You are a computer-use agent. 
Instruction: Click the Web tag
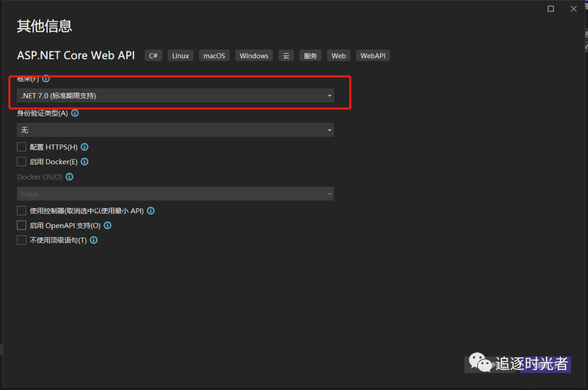pos(339,55)
